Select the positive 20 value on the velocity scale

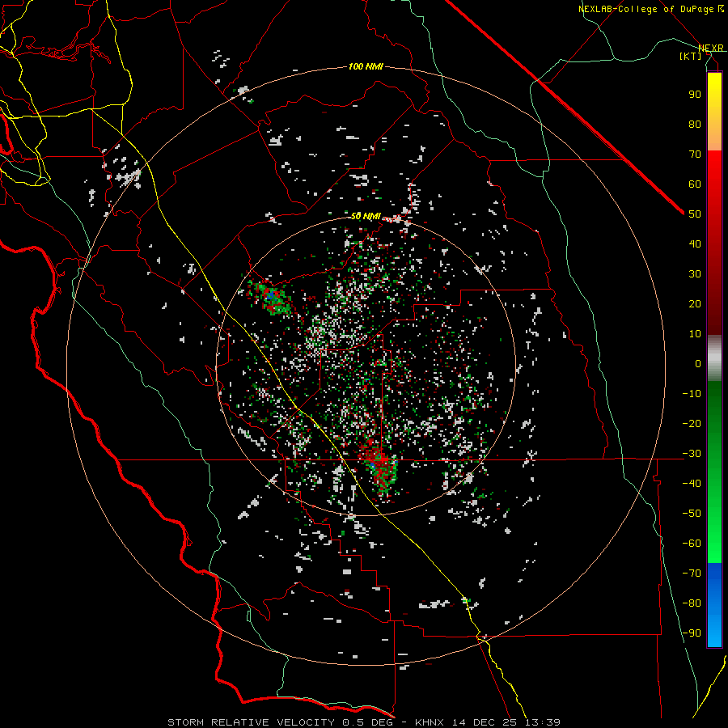pyautogui.click(x=695, y=303)
